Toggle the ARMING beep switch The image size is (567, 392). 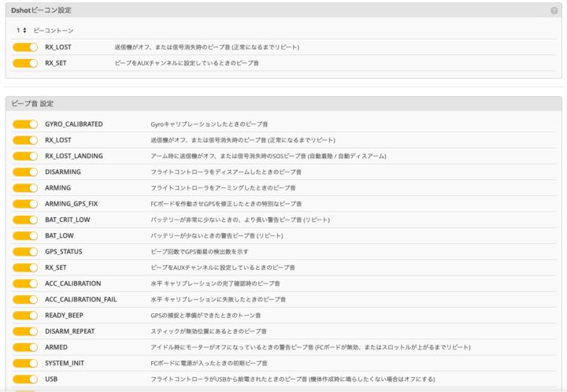(25, 188)
